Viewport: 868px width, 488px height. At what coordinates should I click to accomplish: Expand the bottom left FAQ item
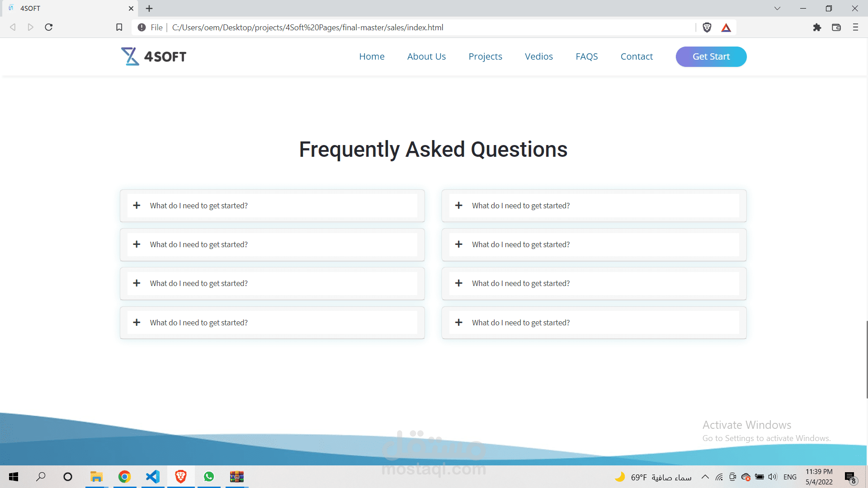click(199, 323)
